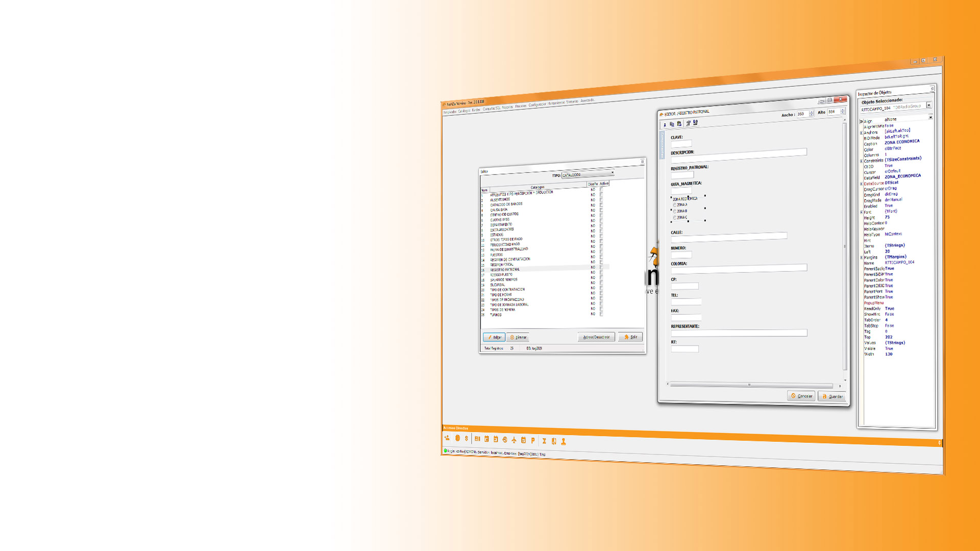Click the editor horizontal scrollbar
The height and width of the screenshot is (551, 980).
750,385
